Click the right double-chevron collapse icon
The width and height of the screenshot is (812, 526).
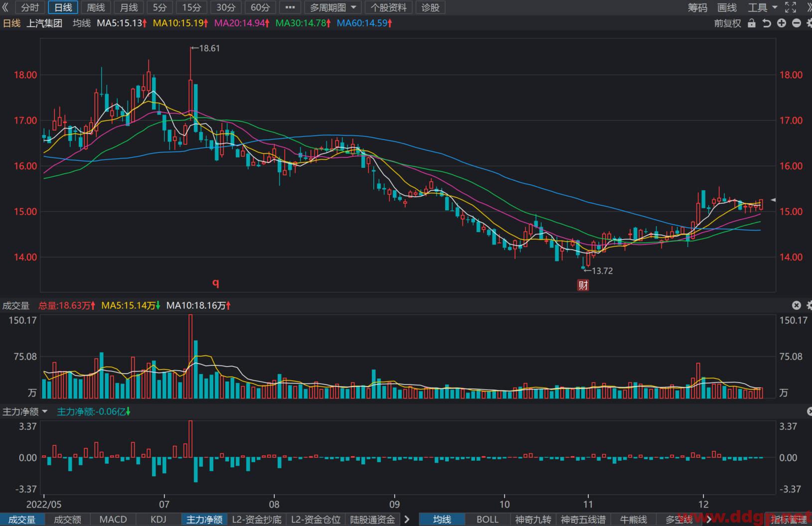pos(809,7)
